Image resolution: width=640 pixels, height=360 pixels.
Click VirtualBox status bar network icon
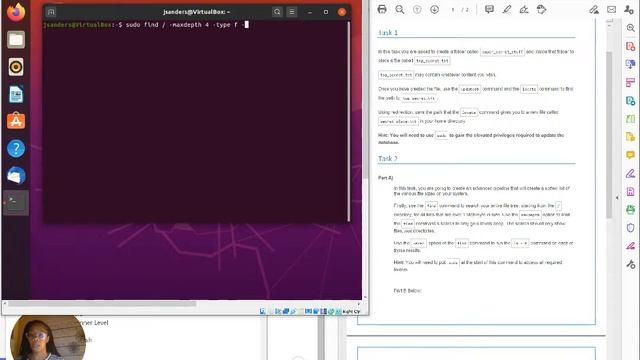tap(286, 311)
